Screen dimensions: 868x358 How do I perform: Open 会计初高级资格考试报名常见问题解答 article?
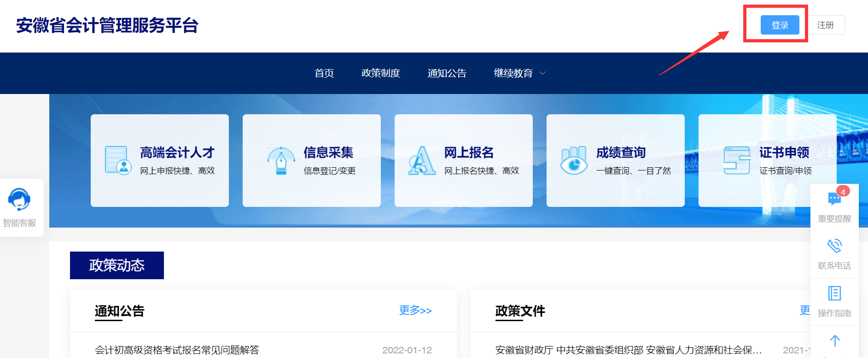click(177, 350)
